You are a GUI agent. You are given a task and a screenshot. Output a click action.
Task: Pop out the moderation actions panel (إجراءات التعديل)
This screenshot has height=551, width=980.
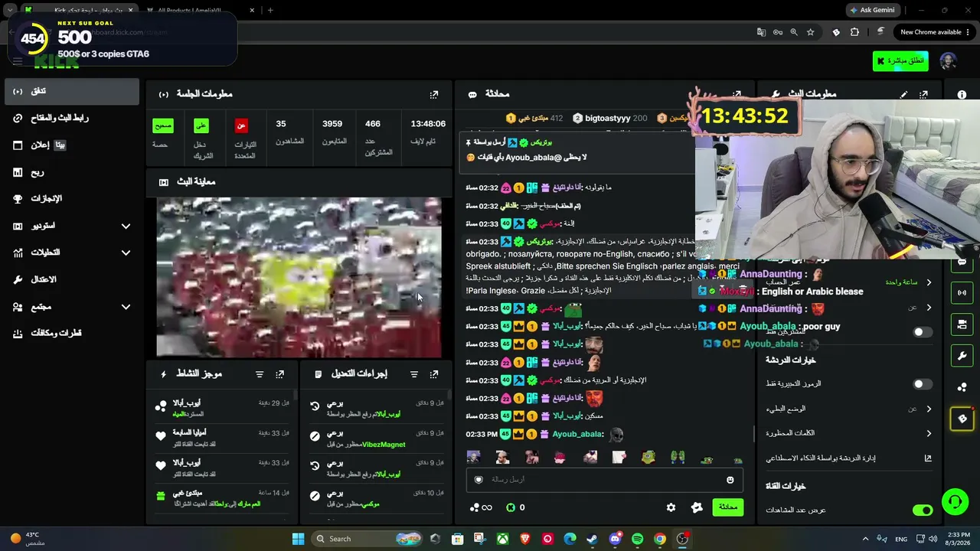(434, 374)
